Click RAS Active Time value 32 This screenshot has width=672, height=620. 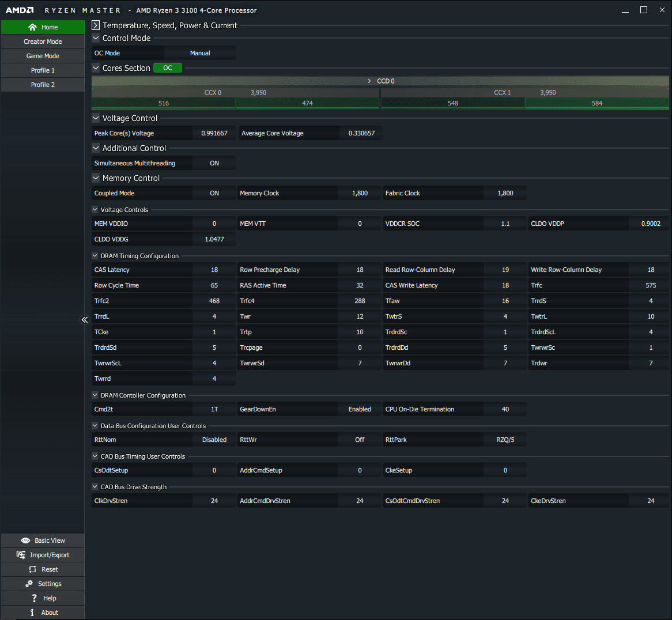click(x=360, y=285)
